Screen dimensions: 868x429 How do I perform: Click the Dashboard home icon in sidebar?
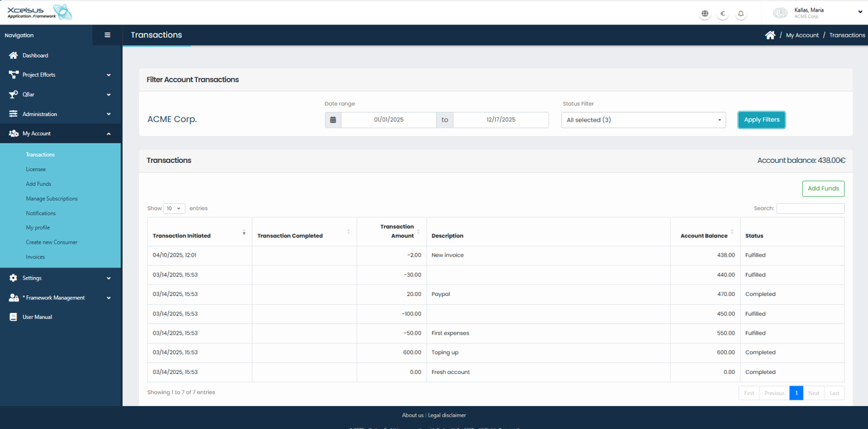[14, 56]
